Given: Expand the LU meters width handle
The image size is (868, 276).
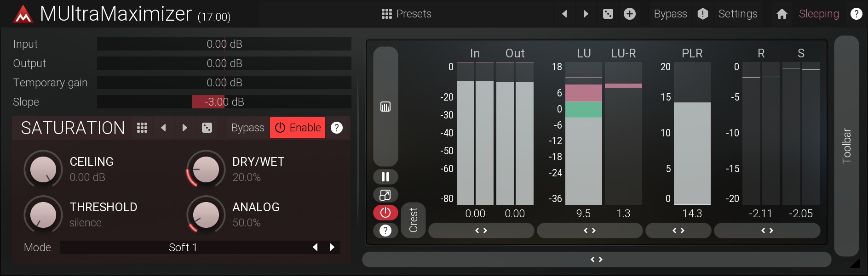Looking at the screenshot, I should coord(590,231).
